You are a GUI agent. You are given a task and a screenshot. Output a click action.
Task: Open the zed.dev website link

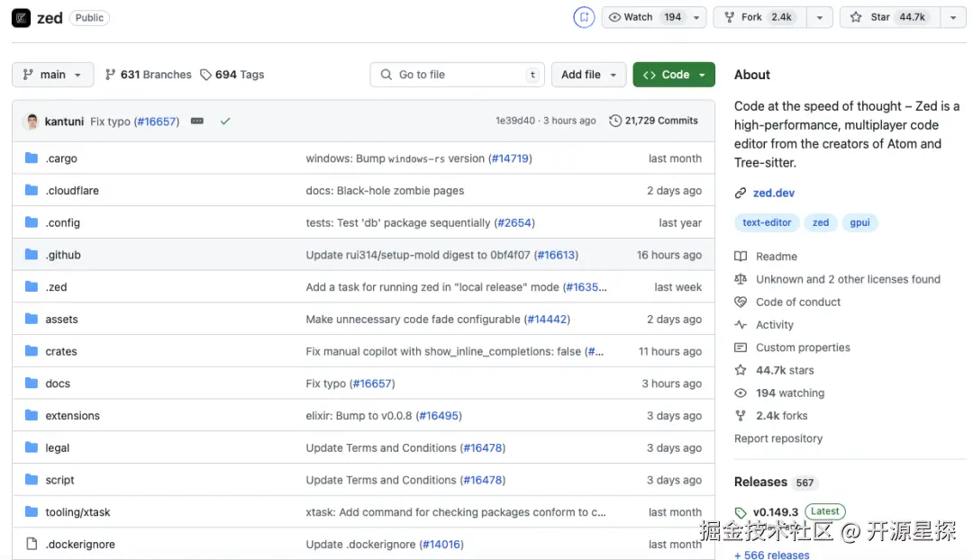773,193
